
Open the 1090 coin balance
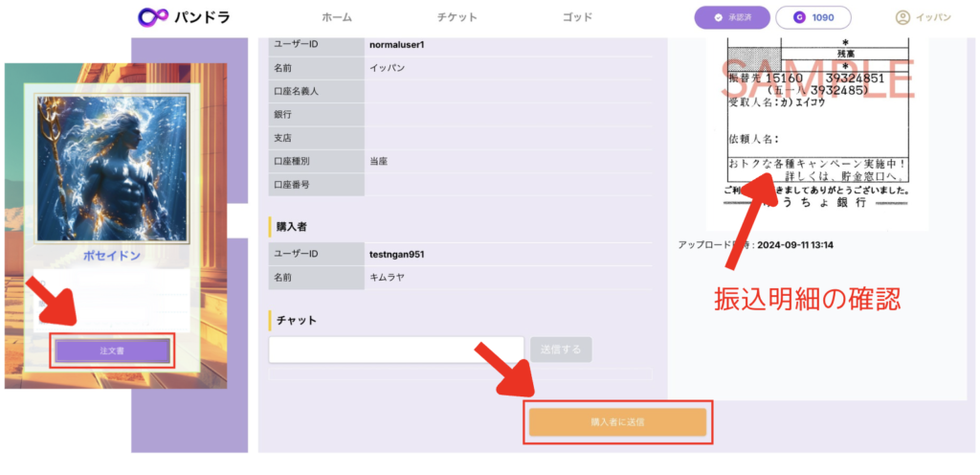(x=823, y=17)
